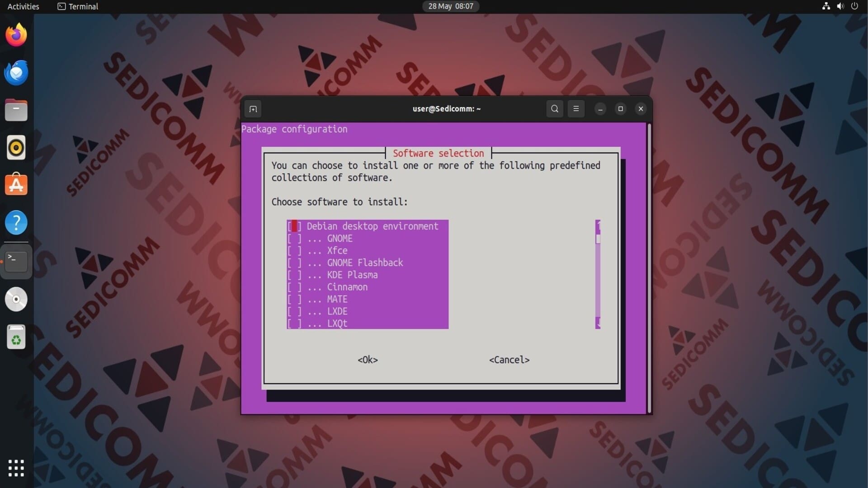The image size is (868, 488).
Task: Check the Debian desktop environment box
Action: pyautogui.click(x=294, y=226)
